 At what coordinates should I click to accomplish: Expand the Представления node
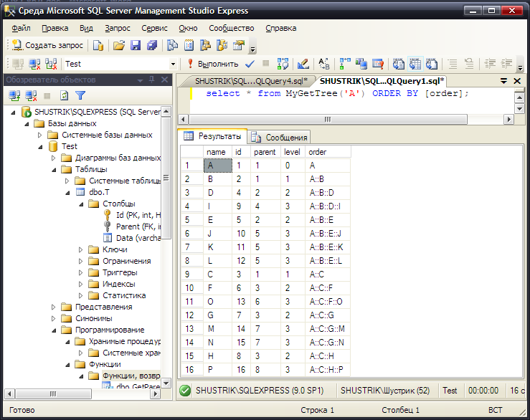pos(53,307)
